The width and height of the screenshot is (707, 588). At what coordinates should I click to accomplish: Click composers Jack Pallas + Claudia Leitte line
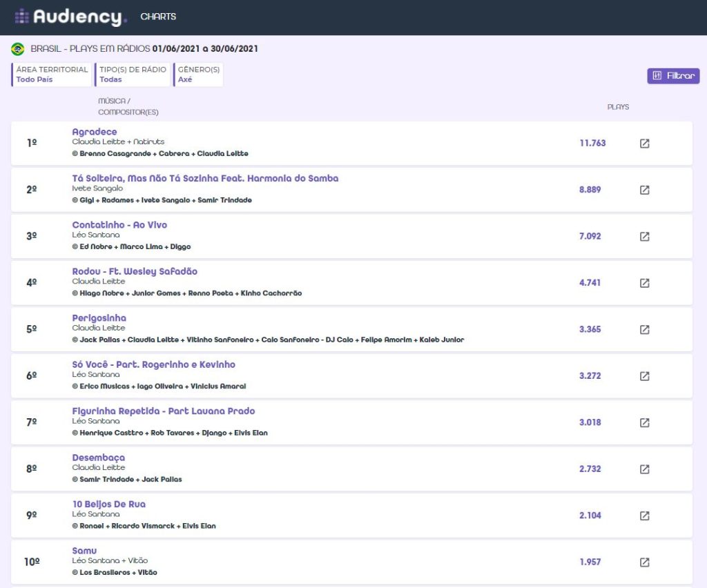point(268,340)
